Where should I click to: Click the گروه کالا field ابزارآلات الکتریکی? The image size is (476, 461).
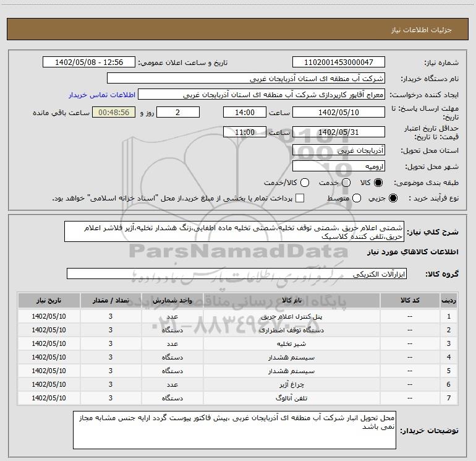click(x=237, y=274)
